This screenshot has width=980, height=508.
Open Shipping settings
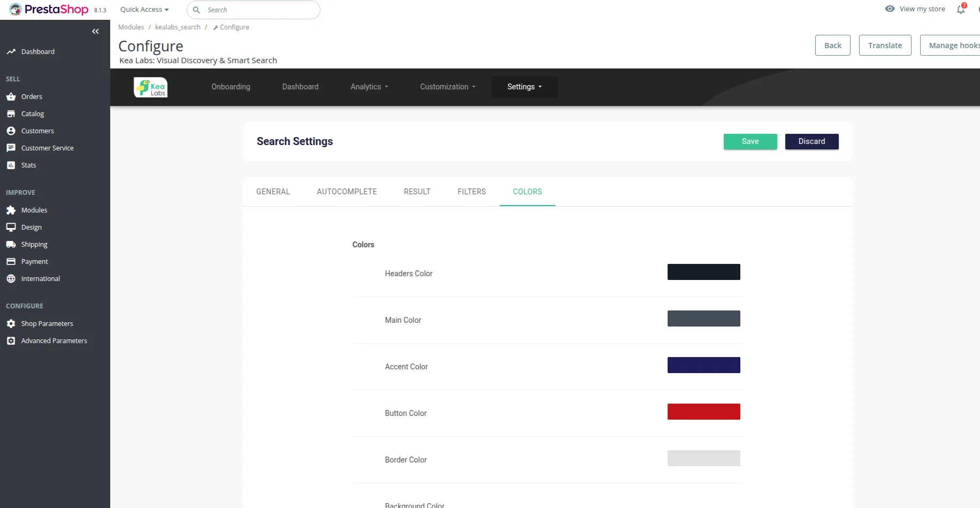coord(34,244)
